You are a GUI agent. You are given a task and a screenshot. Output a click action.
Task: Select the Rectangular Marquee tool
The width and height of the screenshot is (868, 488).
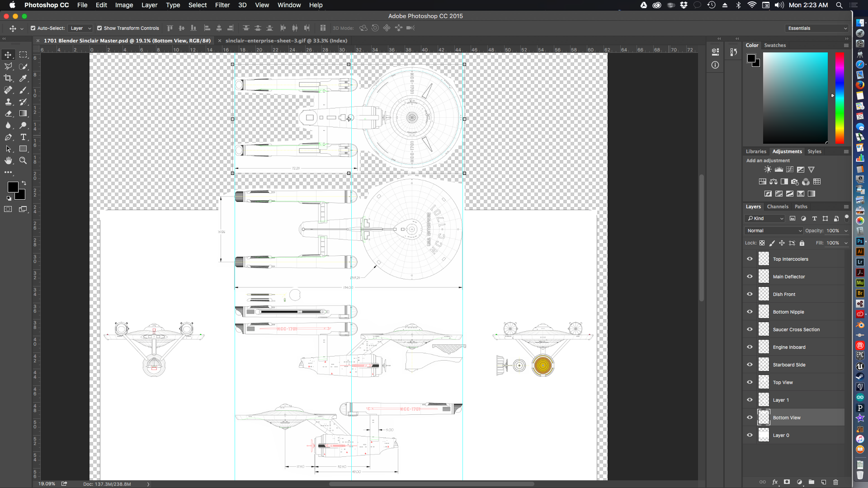[x=23, y=55]
